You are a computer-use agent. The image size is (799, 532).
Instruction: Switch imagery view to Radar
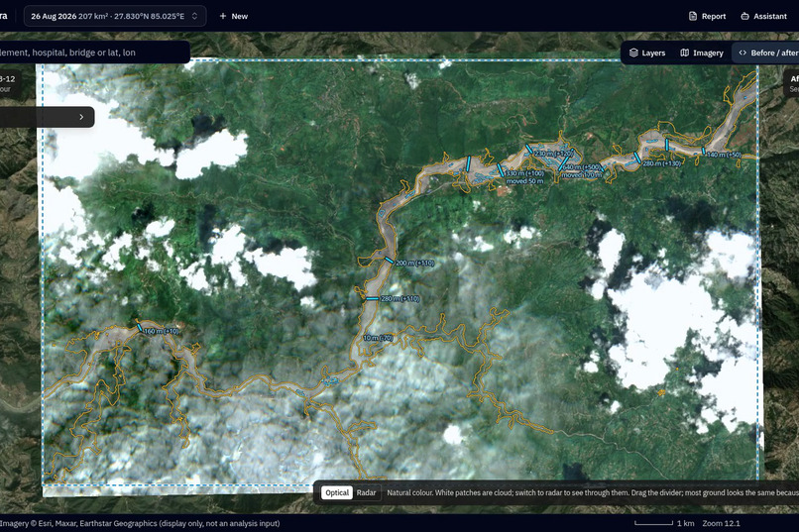(366, 492)
